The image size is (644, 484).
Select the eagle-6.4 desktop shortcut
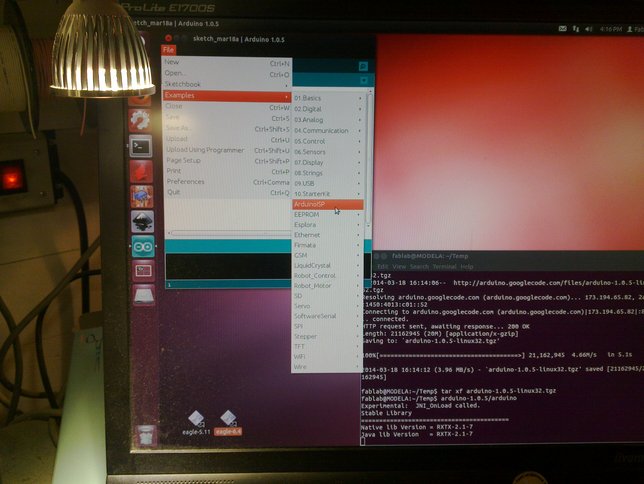pos(228,422)
